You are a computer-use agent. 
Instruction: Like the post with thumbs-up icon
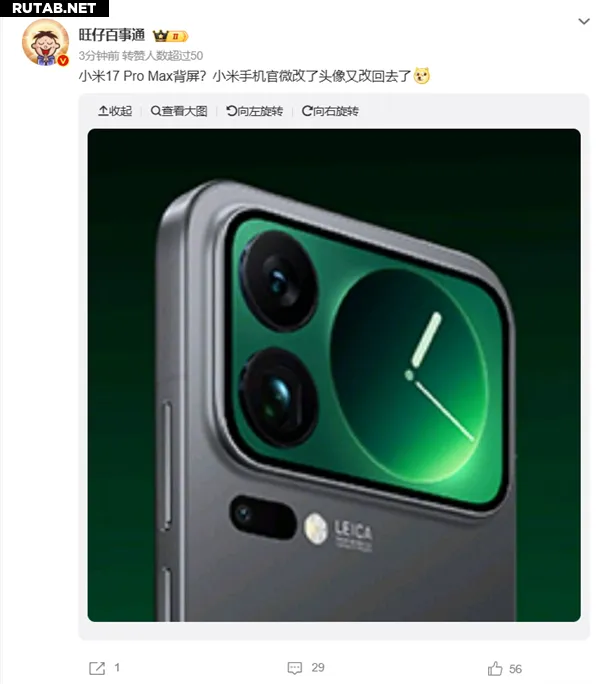[x=495, y=668]
